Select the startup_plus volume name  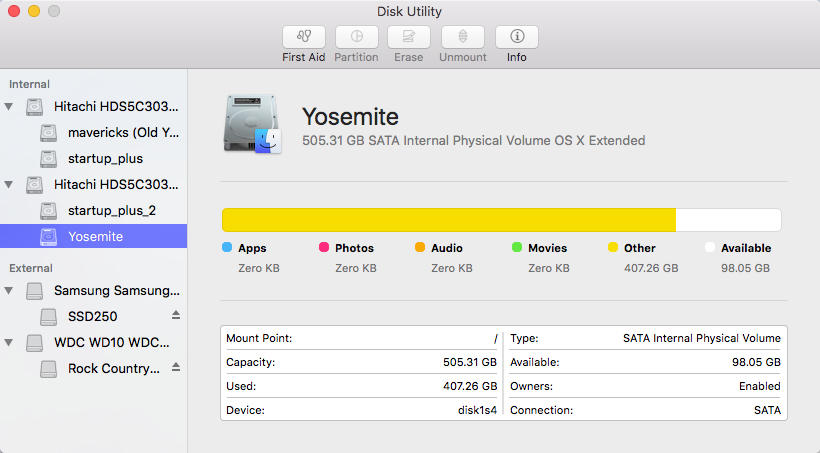(x=105, y=158)
